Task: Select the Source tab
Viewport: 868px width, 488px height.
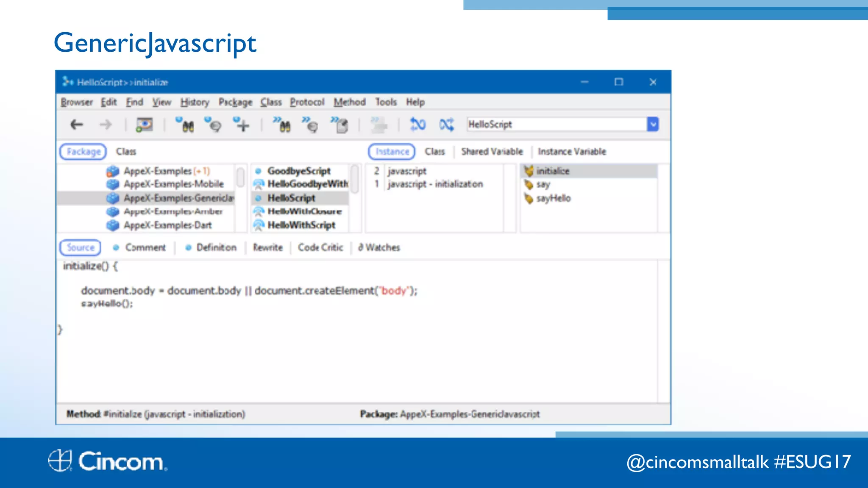Action: point(81,247)
